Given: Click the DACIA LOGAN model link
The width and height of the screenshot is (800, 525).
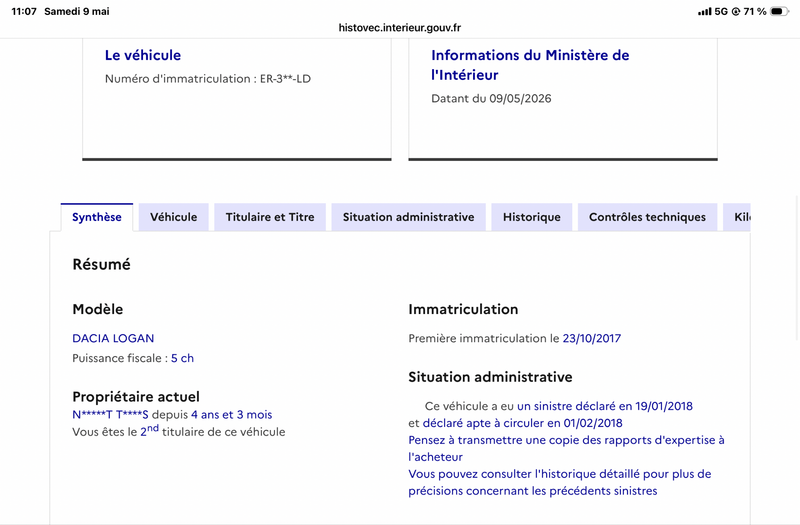Looking at the screenshot, I should (113, 338).
